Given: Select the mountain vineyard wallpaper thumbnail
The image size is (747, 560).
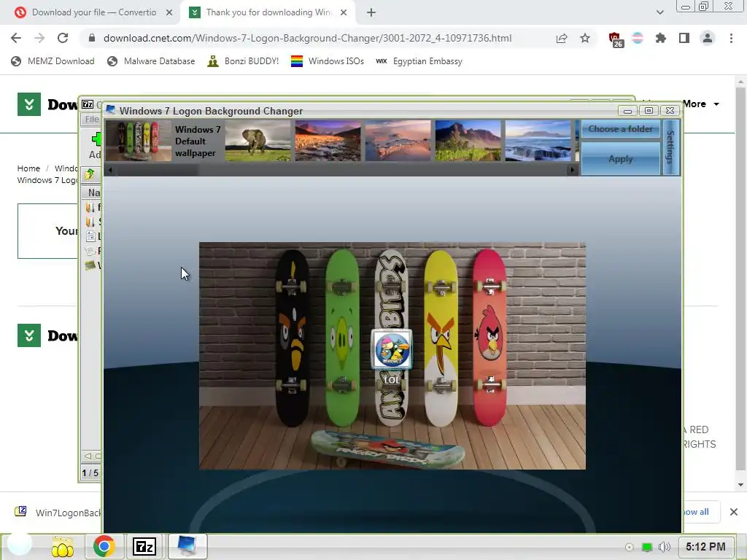Looking at the screenshot, I should point(468,141).
